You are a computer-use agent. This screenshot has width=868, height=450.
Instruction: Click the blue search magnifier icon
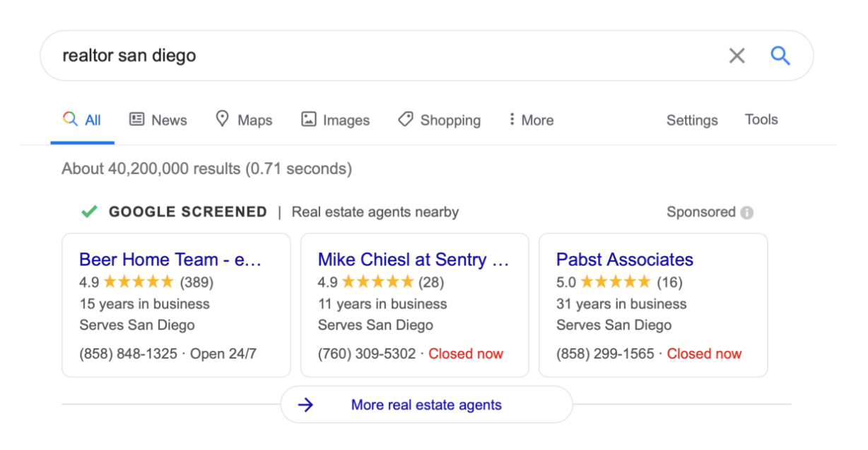point(780,56)
